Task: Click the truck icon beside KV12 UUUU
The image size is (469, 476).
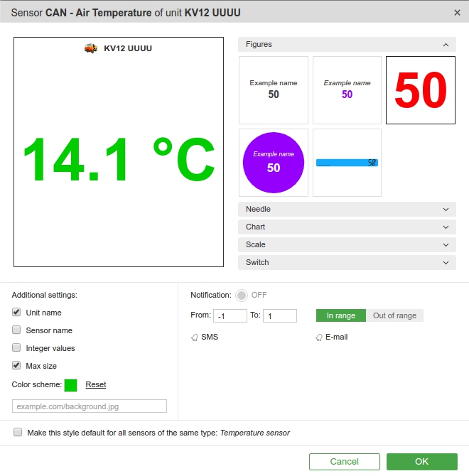Action: point(91,48)
